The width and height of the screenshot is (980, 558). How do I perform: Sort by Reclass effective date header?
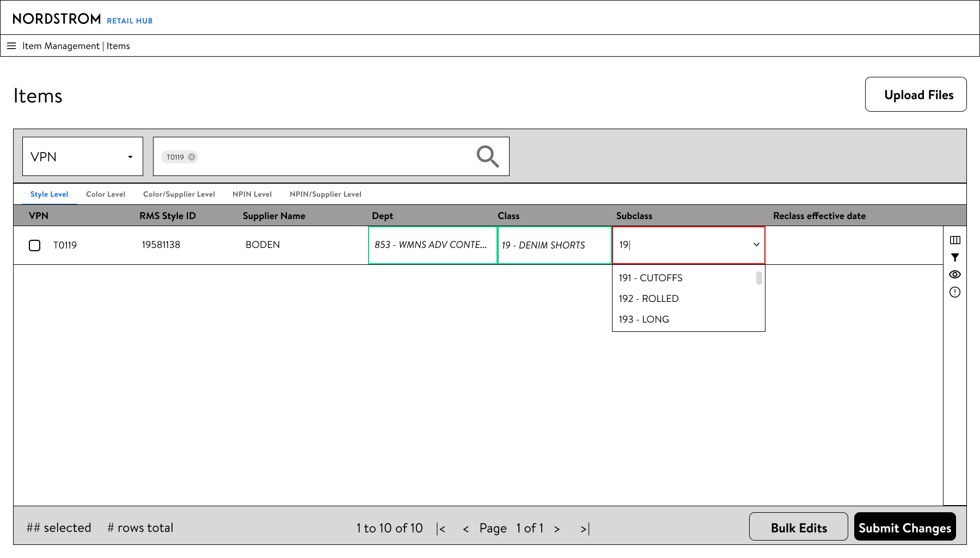(x=819, y=216)
